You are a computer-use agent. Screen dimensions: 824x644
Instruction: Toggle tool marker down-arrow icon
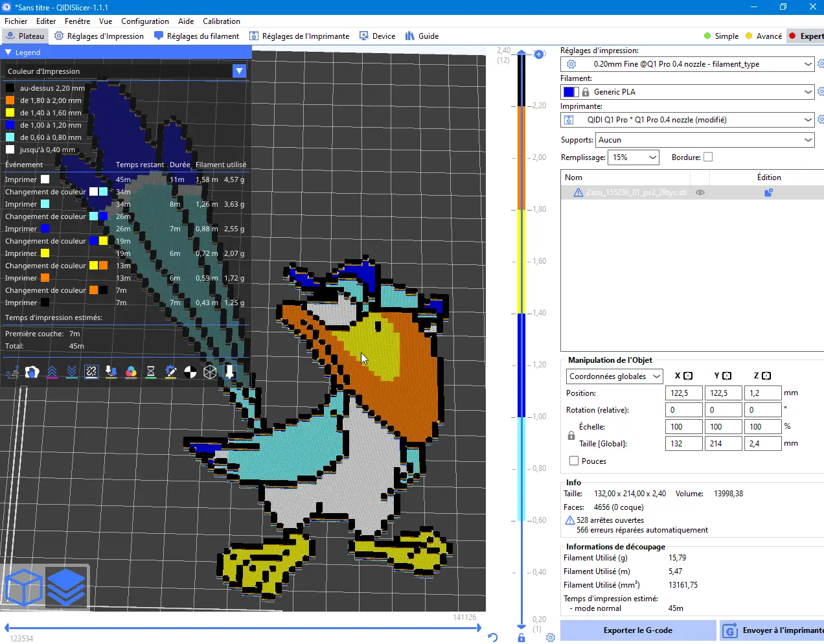point(229,372)
